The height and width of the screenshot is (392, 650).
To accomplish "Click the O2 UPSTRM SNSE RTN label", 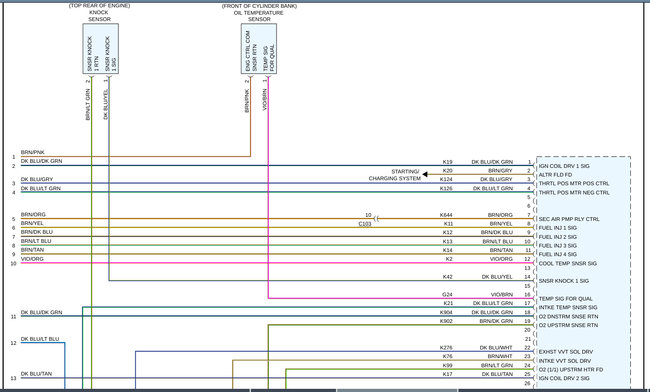I will pos(568,325).
